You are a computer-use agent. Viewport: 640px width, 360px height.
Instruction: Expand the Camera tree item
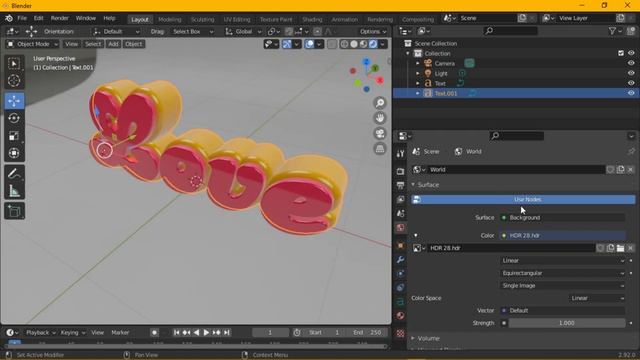pos(418,63)
